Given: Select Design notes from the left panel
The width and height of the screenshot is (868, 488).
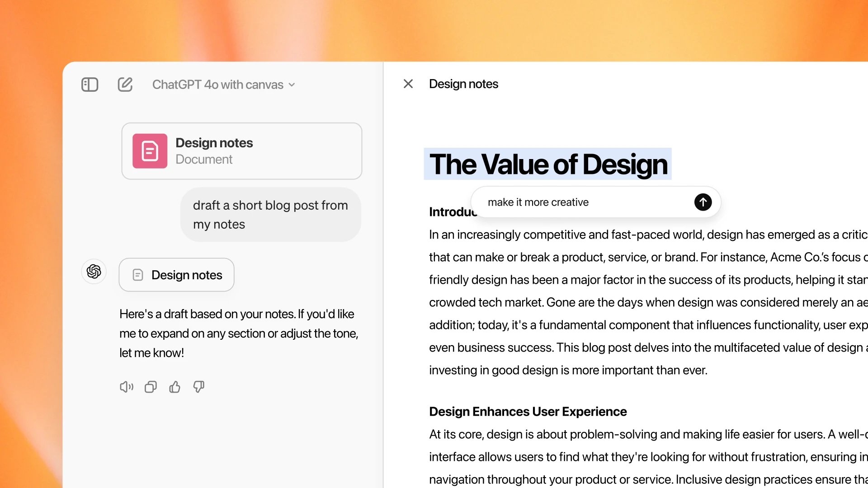Looking at the screenshot, I should 177,275.
